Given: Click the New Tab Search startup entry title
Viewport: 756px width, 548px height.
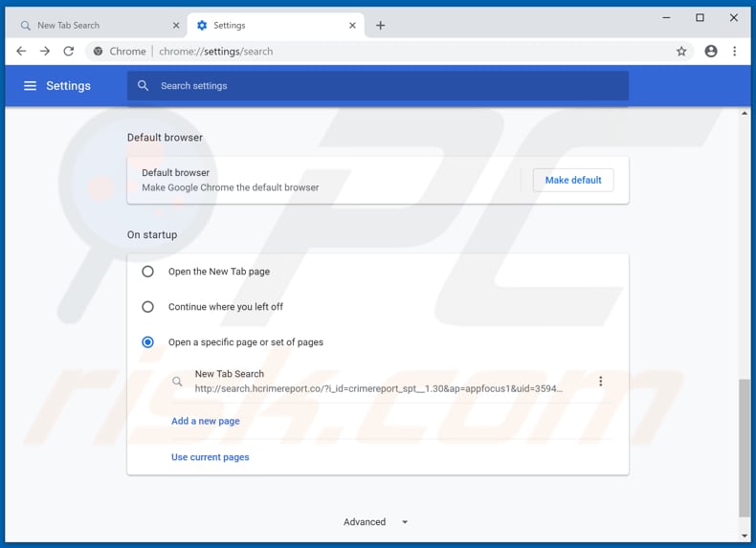Looking at the screenshot, I should point(230,374).
